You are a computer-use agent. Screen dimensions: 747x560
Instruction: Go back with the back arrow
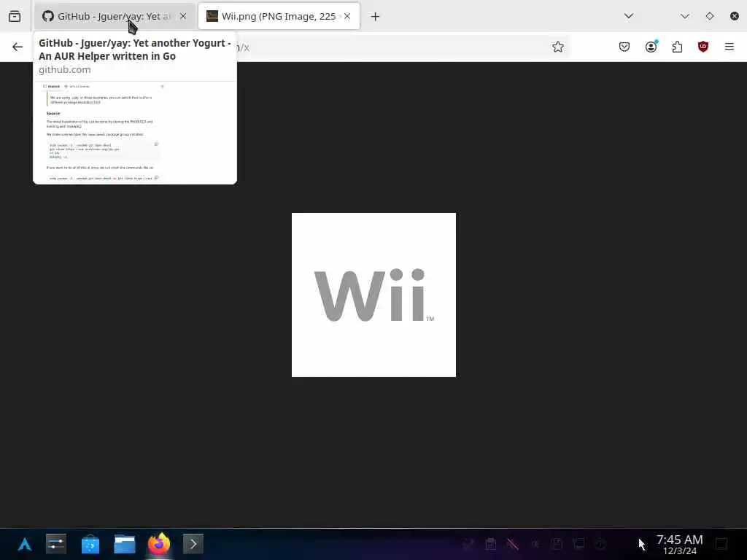(18, 47)
